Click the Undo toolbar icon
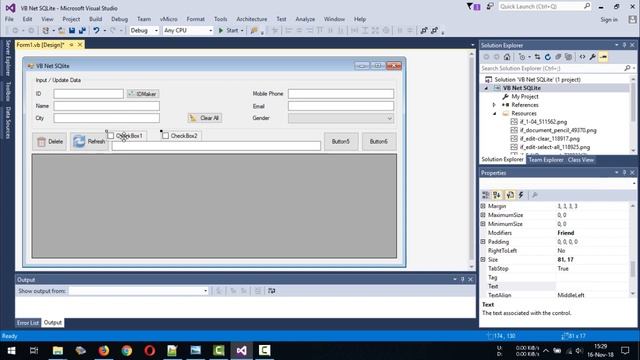Image resolution: width=640 pixels, height=360 pixels. tap(96, 30)
